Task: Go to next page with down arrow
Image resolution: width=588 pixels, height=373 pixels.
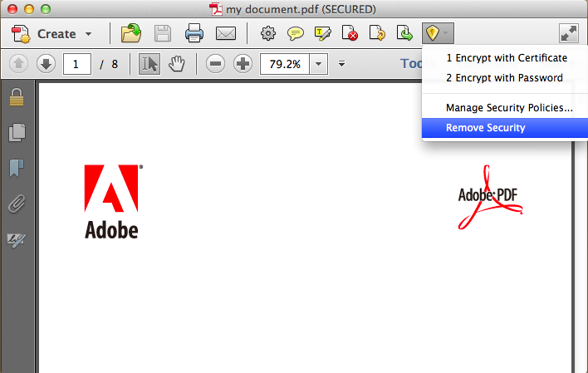Action: pyautogui.click(x=47, y=64)
